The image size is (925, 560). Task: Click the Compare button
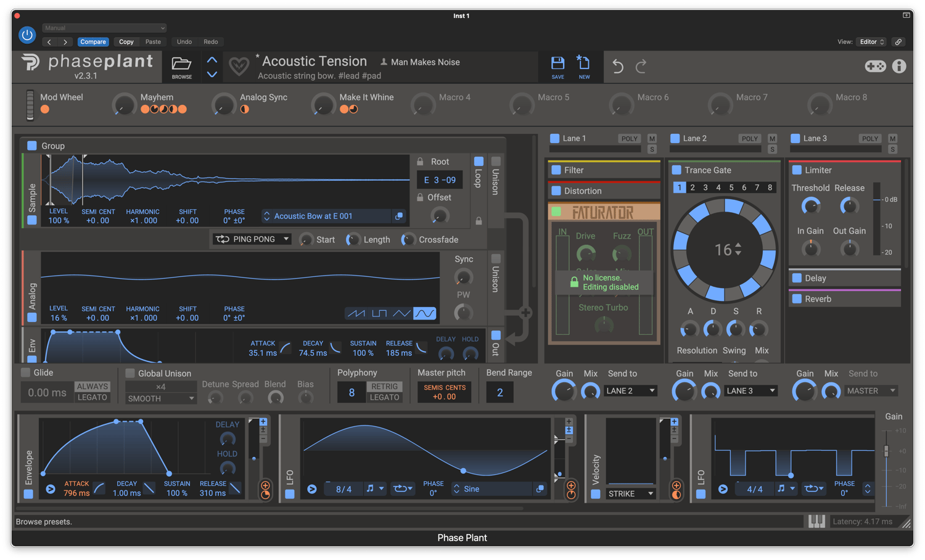point(93,42)
